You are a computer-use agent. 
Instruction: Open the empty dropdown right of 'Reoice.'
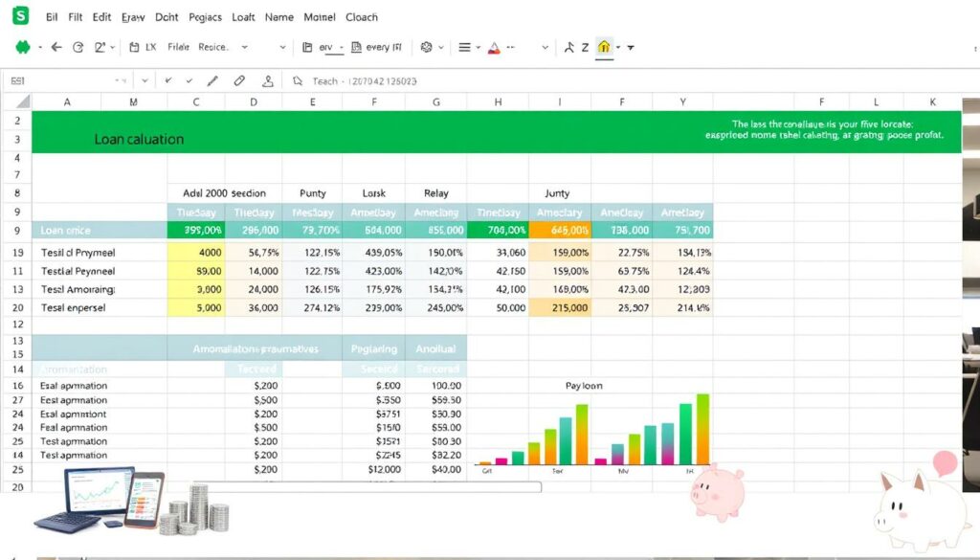pyautogui.click(x=282, y=47)
